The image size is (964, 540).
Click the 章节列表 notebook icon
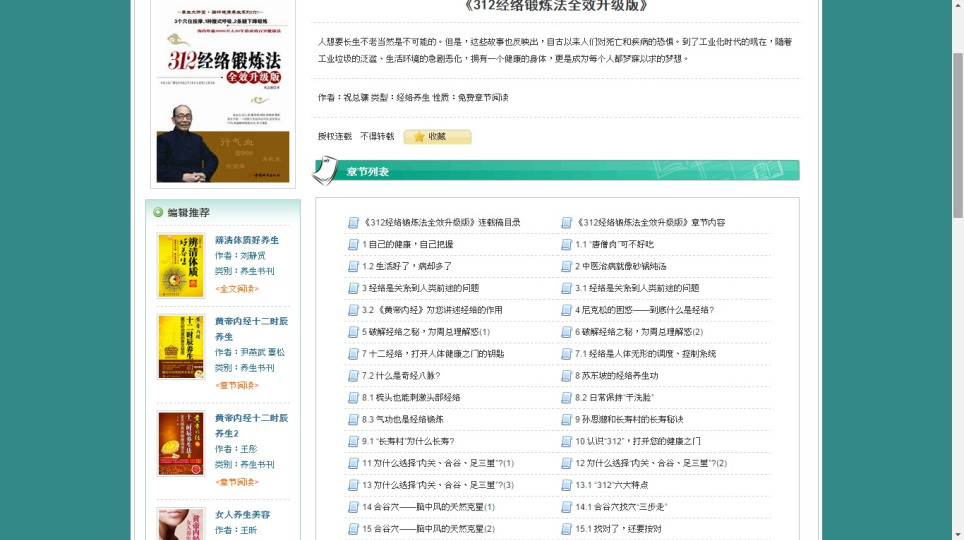point(326,171)
